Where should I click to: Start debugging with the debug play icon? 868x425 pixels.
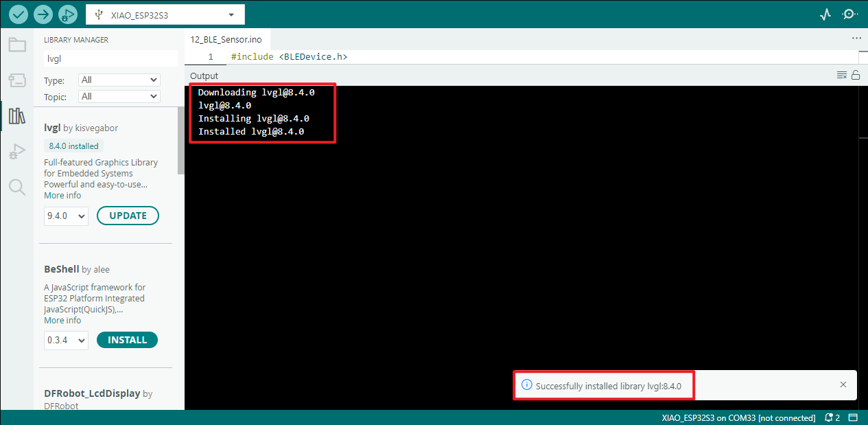click(x=67, y=14)
